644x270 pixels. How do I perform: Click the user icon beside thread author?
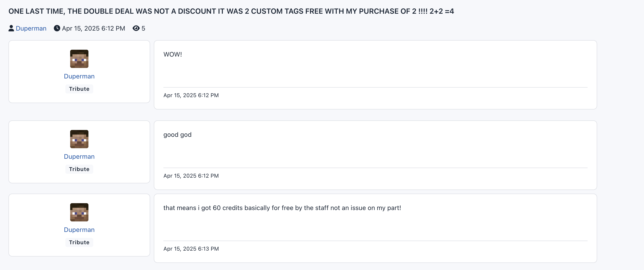(11, 28)
